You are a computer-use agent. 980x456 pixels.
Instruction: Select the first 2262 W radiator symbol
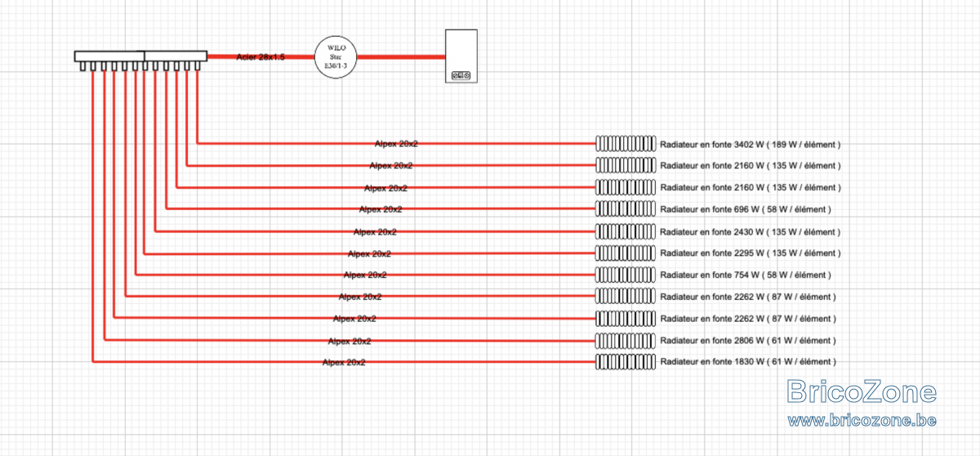pos(625,295)
